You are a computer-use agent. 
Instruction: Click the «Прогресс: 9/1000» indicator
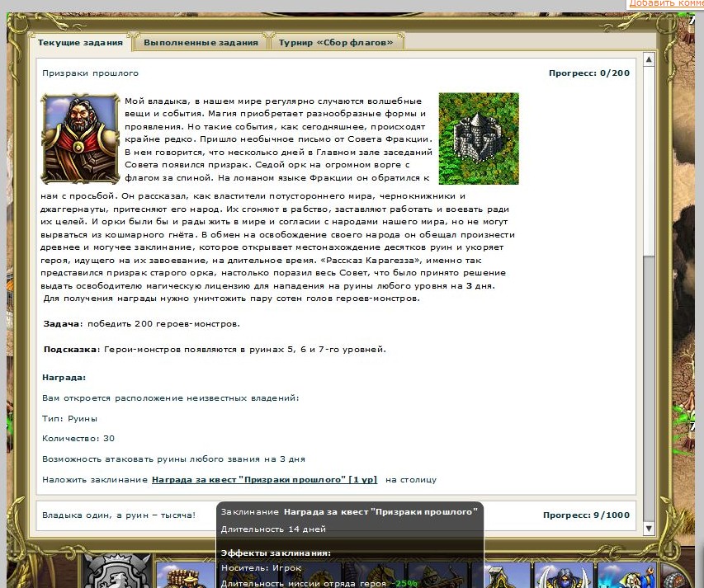point(586,515)
